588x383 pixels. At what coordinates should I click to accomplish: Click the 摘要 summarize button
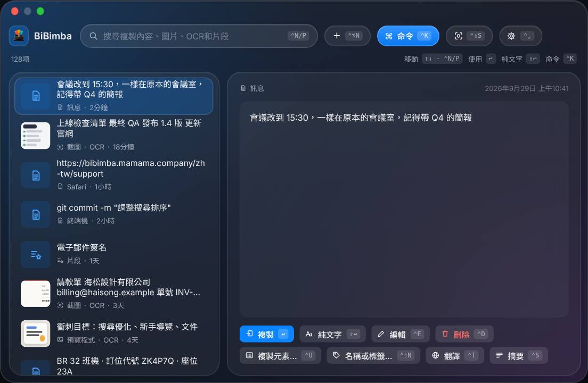[x=519, y=355]
